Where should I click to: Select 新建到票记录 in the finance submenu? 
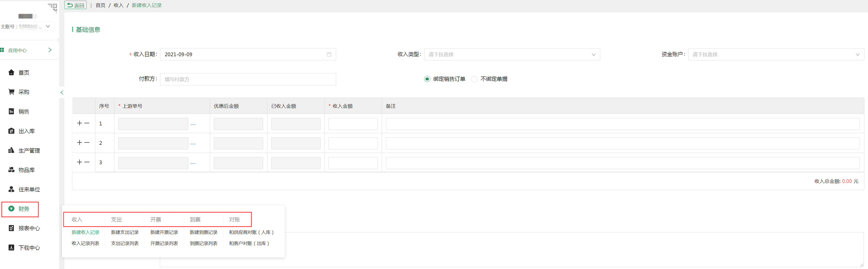pyautogui.click(x=204, y=232)
